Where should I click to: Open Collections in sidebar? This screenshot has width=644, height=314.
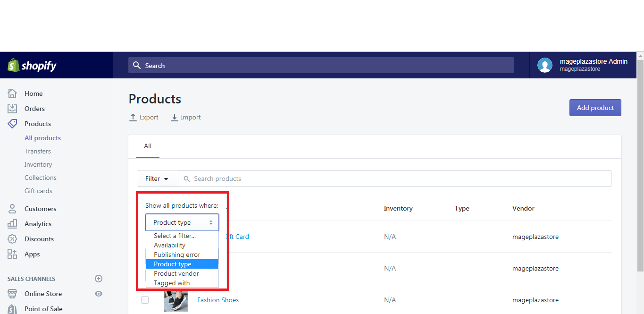point(41,178)
